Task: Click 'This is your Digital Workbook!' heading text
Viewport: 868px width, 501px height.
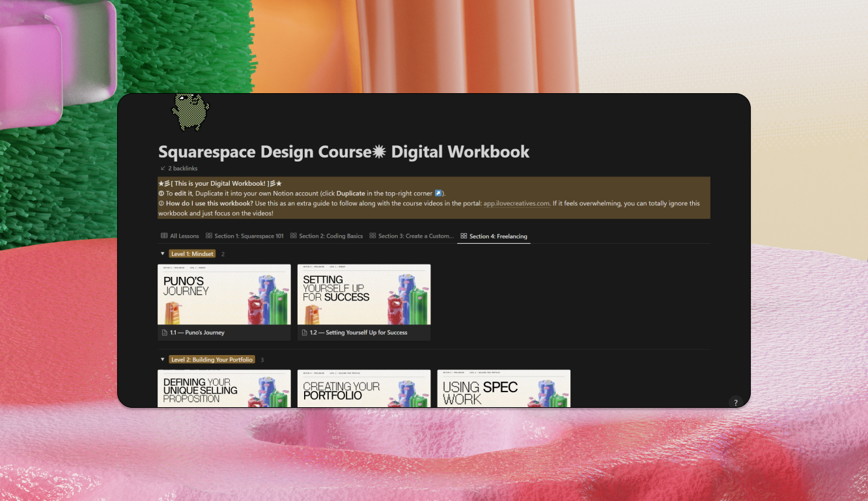Action: pos(220,184)
